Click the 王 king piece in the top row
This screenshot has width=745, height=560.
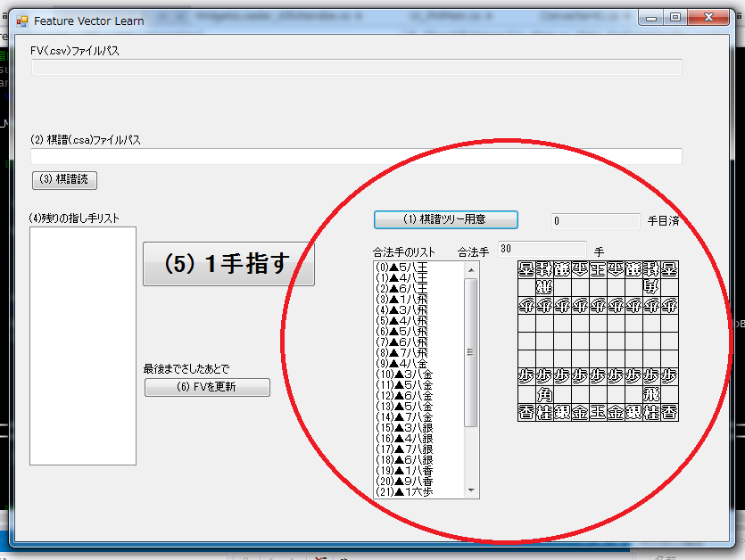tap(598, 270)
